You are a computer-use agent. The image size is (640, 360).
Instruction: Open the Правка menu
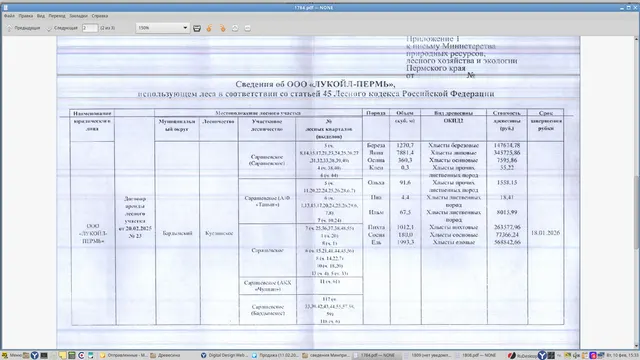tap(25, 16)
